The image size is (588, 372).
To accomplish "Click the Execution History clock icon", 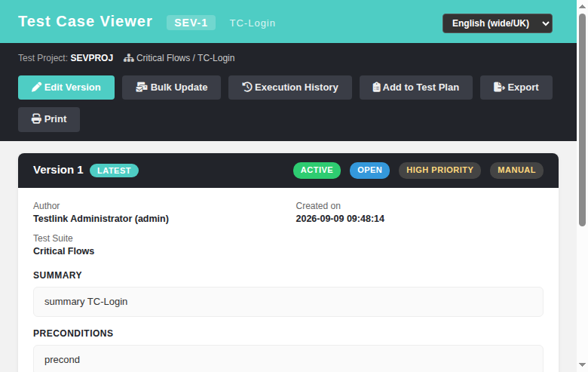I will click(247, 87).
